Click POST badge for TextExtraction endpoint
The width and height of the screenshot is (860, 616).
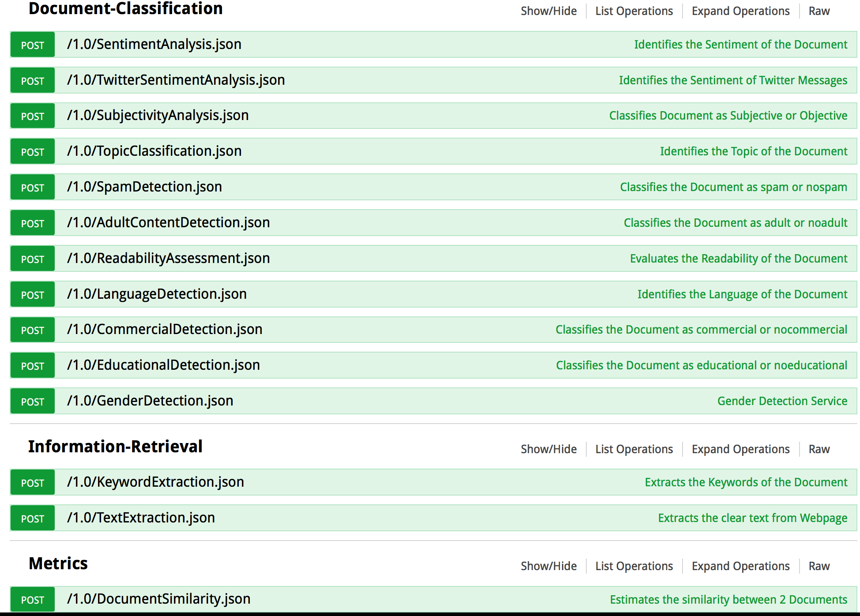point(33,518)
